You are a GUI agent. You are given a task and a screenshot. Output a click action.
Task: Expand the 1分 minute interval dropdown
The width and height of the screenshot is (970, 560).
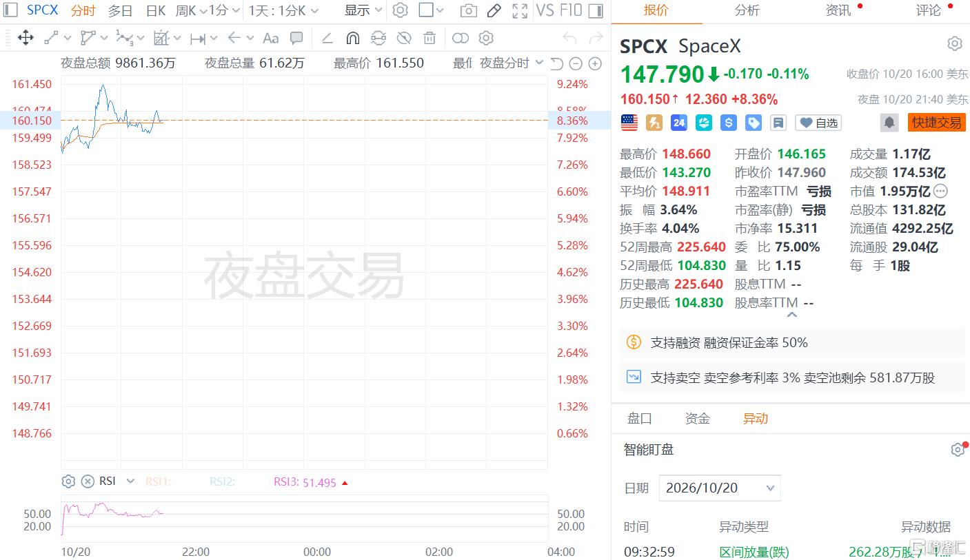pyautogui.click(x=225, y=10)
